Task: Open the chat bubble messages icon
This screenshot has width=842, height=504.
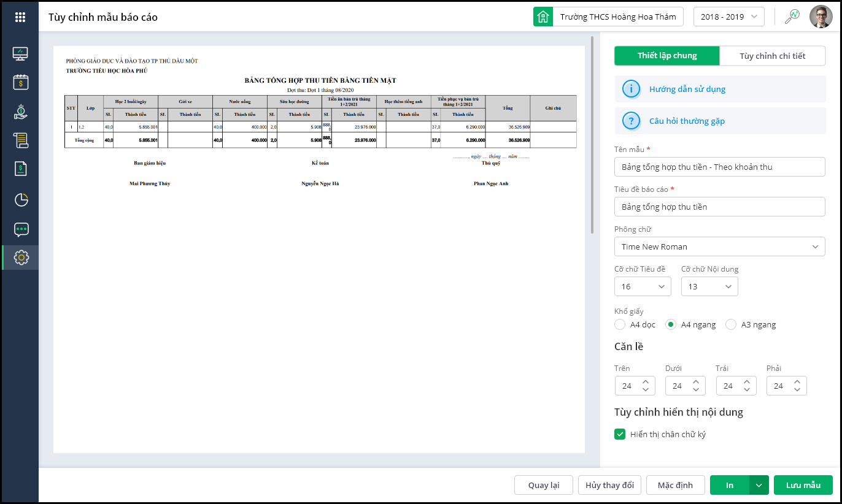Action: (x=21, y=229)
